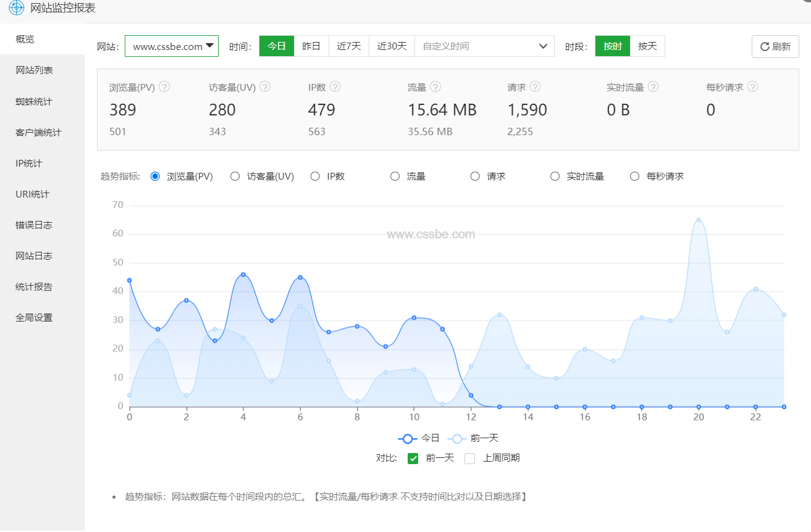
Task: Click the 刷新 refresh button
Action: [x=775, y=46]
